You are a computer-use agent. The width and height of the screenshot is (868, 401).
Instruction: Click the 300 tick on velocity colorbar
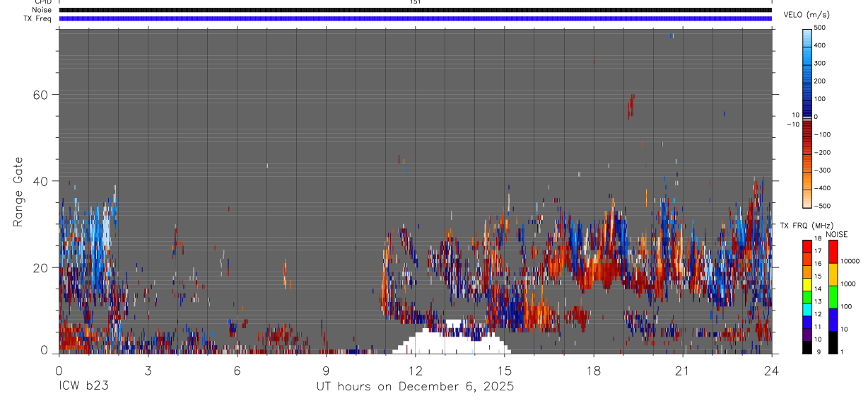tap(820, 63)
